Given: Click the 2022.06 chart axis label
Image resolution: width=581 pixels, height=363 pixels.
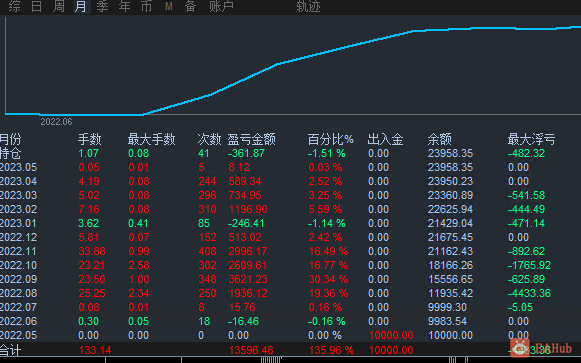Looking at the screenshot, I should tap(56, 121).
